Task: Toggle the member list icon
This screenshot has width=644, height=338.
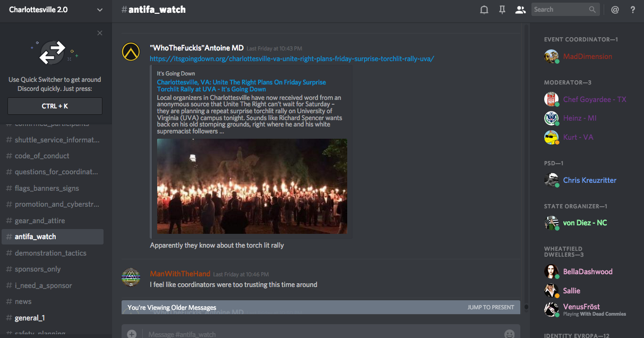Action: [520, 10]
